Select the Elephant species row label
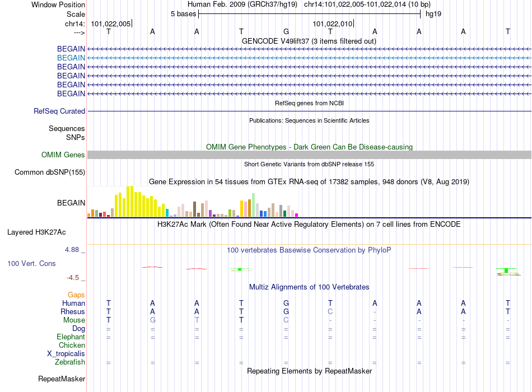The image size is (532, 392). [x=71, y=337]
